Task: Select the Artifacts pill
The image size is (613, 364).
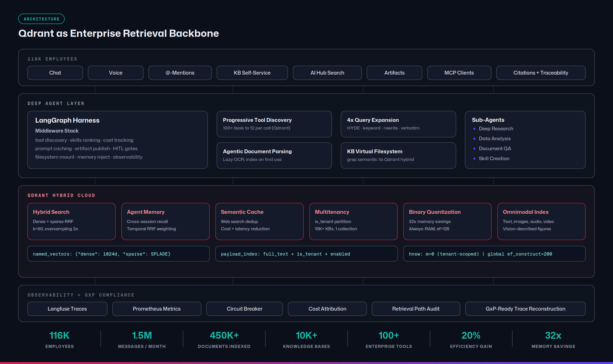Action: (x=394, y=73)
